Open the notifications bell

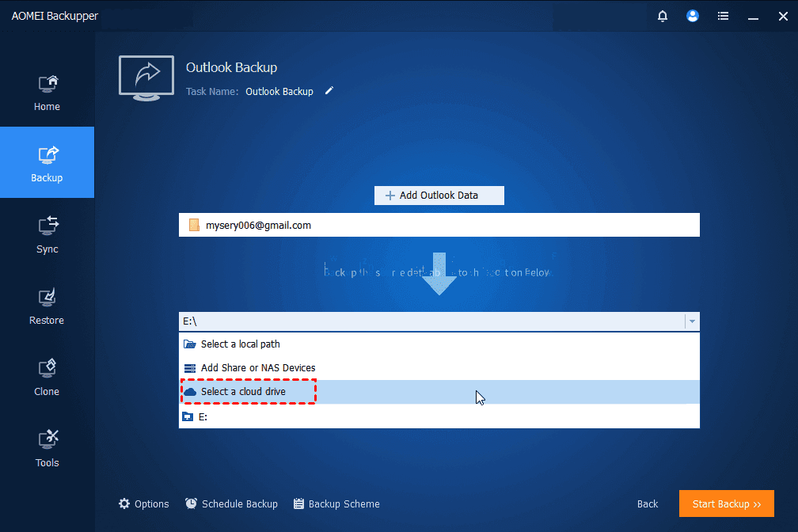click(662, 16)
